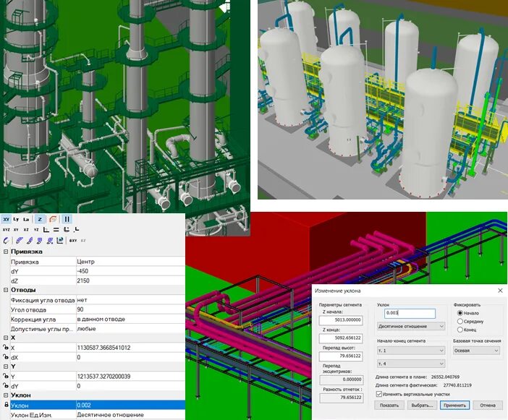Collapse the X property group

(6, 338)
